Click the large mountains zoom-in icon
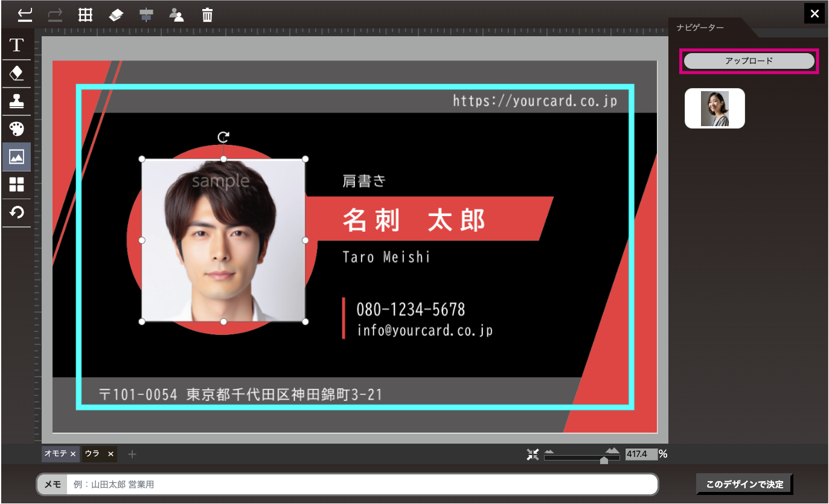Viewport: 829px width, 504px height. [613, 451]
